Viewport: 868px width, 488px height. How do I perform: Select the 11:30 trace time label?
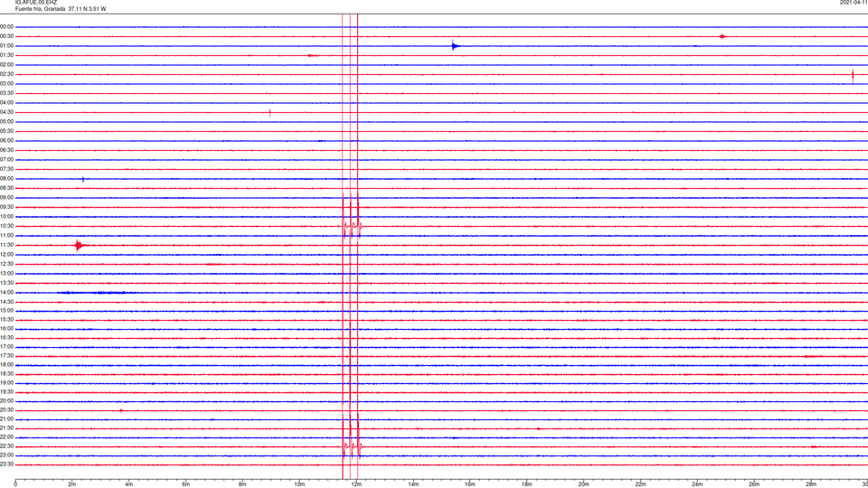7,245
